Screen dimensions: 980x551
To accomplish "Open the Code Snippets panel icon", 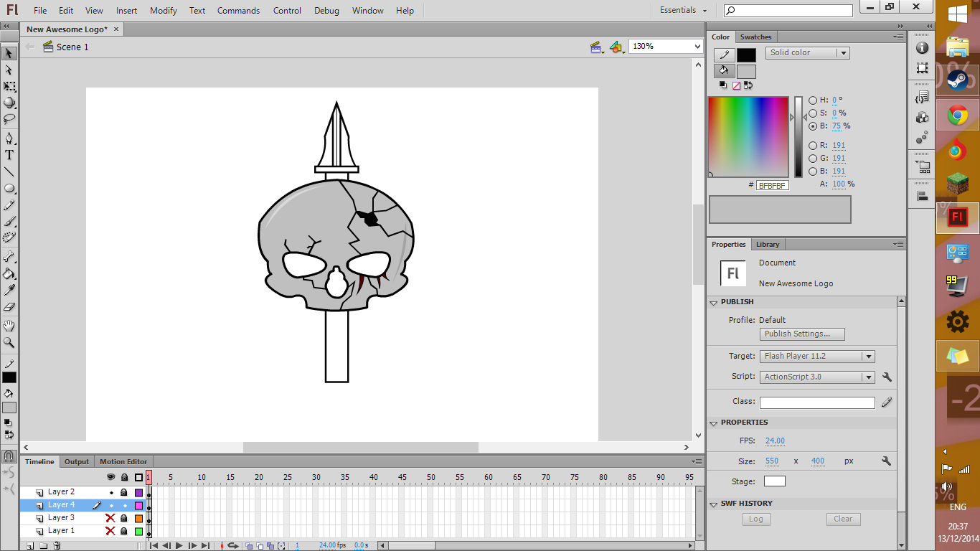I will (x=923, y=96).
